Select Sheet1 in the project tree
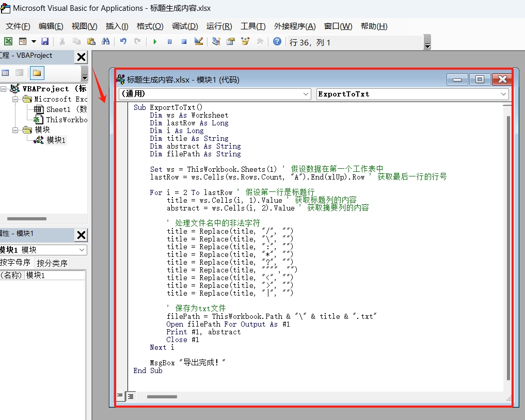 (60, 109)
